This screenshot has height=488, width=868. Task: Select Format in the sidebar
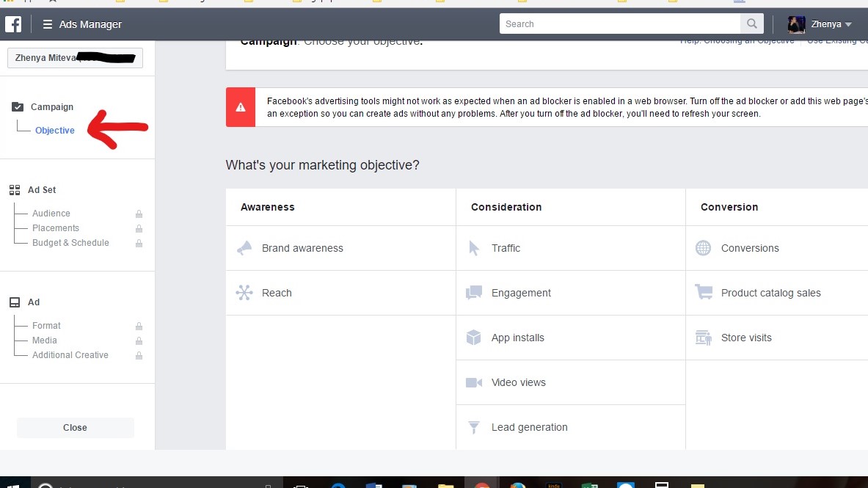(46, 326)
